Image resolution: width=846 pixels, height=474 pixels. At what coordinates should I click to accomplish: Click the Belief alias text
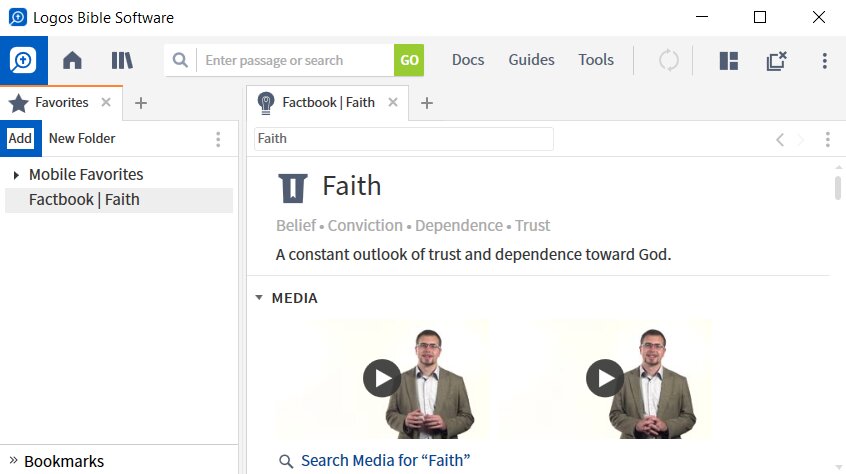tap(296, 225)
